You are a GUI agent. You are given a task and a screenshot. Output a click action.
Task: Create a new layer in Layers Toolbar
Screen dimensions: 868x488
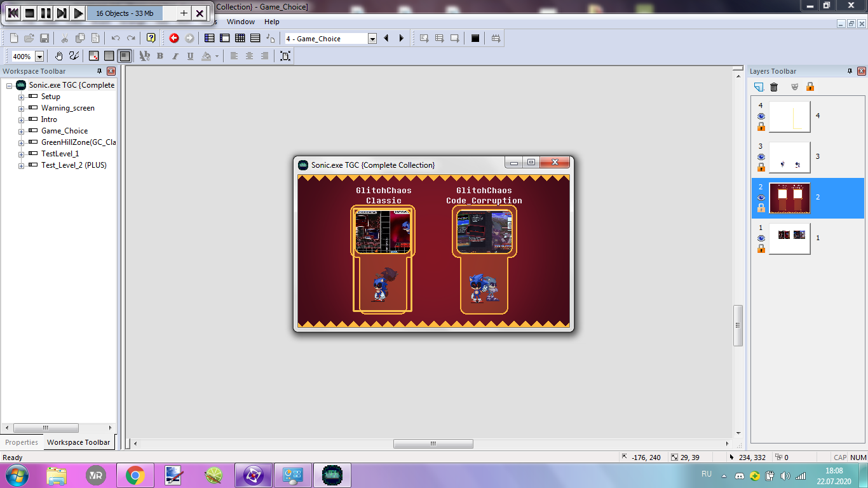point(759,87)
